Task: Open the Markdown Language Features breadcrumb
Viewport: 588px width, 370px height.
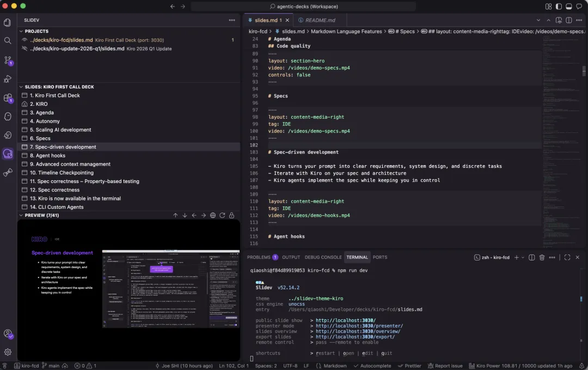Action: point(346,32)
